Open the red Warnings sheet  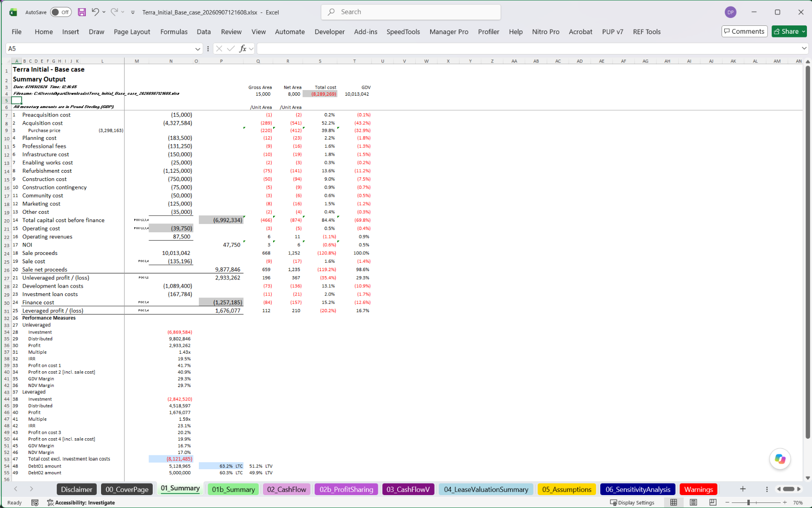point(699,490)
